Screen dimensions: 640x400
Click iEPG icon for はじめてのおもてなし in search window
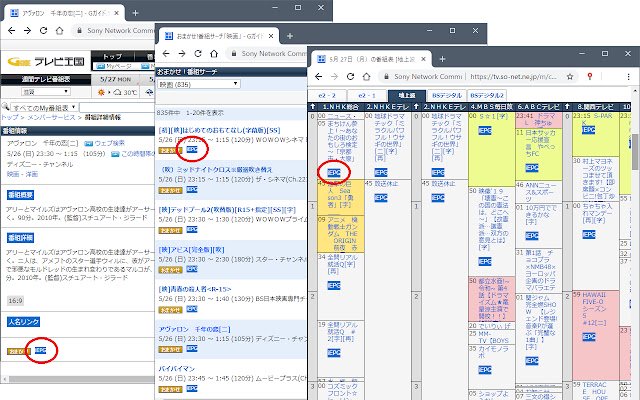click(192, 149)
